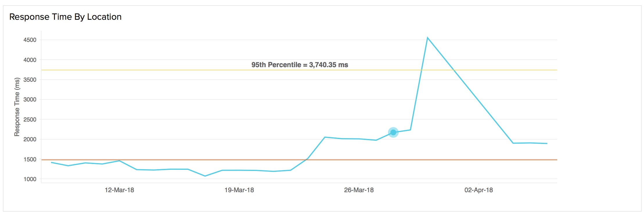Image resolution: width=644 pixels, height=214 pixels.
Task: Click the highest peak of the blue line
Action: 427,38
